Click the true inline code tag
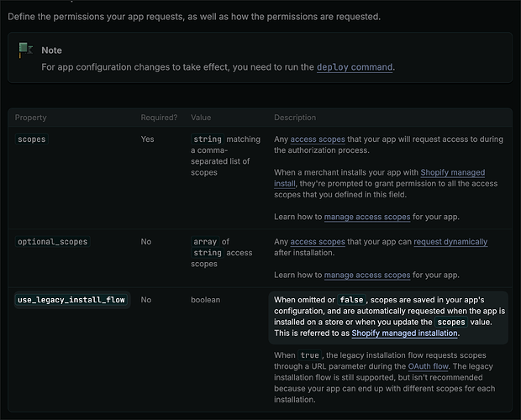 [x=310, y=355]
